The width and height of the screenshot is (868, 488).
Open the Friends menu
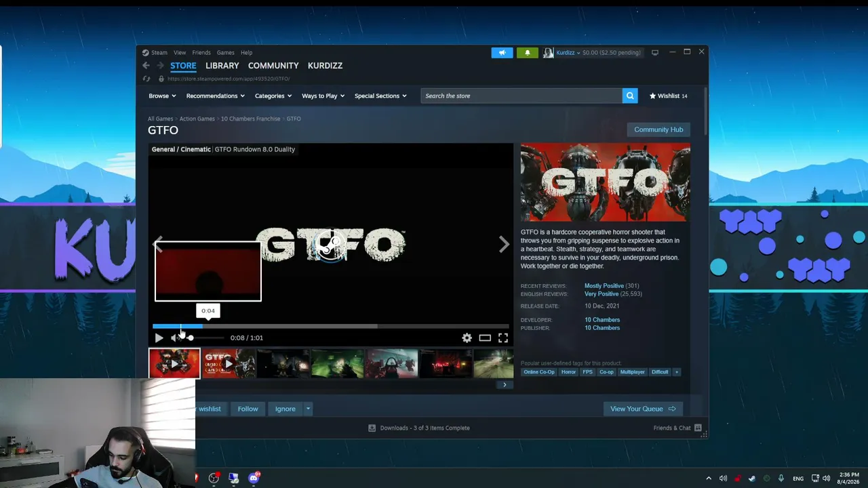[x=201, y=52]
